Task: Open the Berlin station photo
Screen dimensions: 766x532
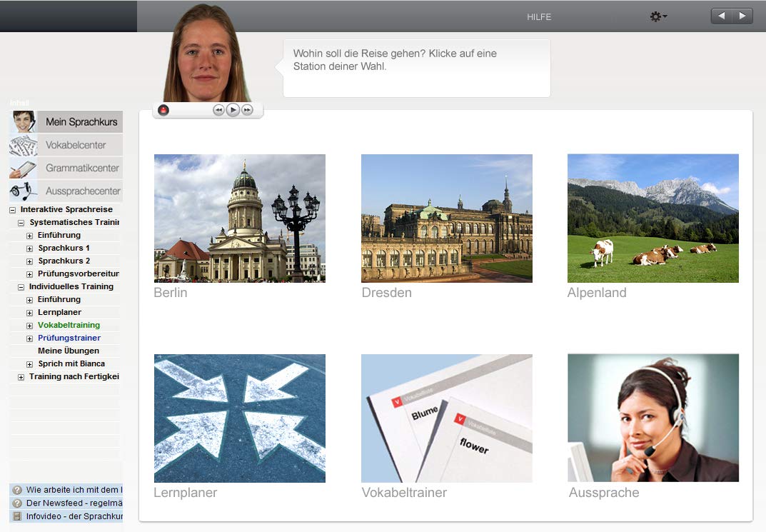Action: pyautogui.click(x=240, y=219)
